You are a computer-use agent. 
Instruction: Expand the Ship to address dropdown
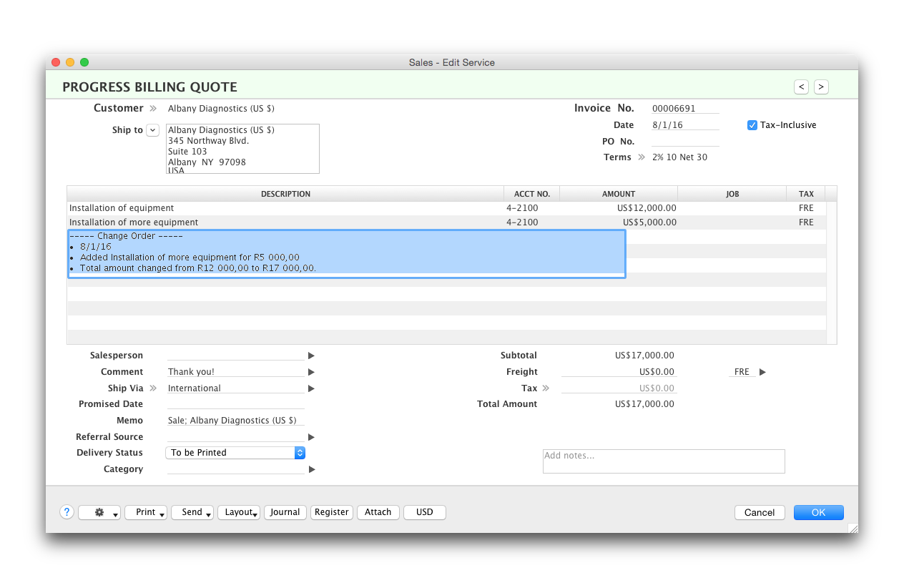(x=152, y=130)
